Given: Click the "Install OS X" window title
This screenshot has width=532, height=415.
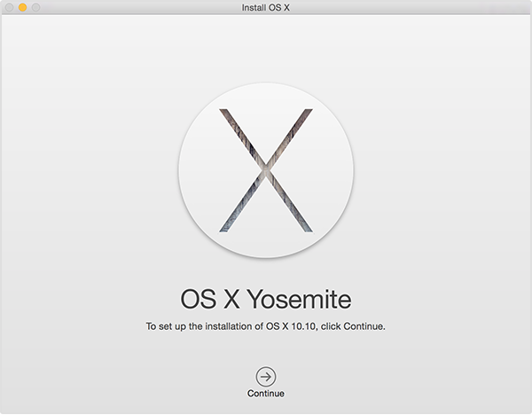Looking at the screenshot, I should (x=266, y=7).
